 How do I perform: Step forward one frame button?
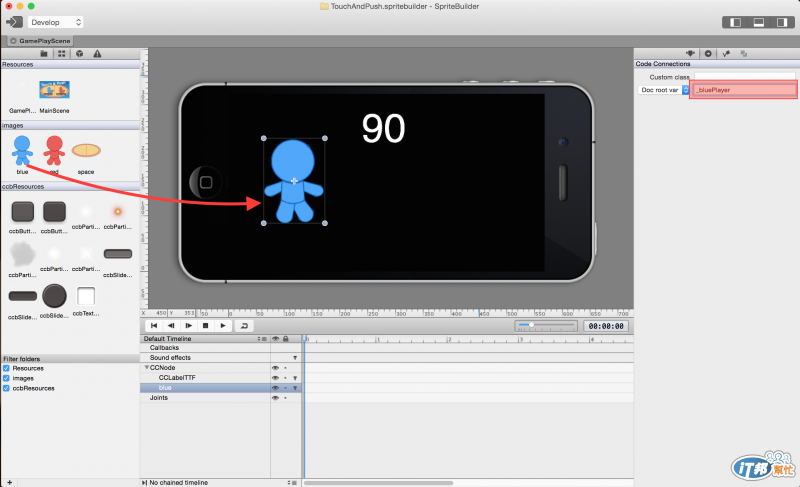click(188, 326)
